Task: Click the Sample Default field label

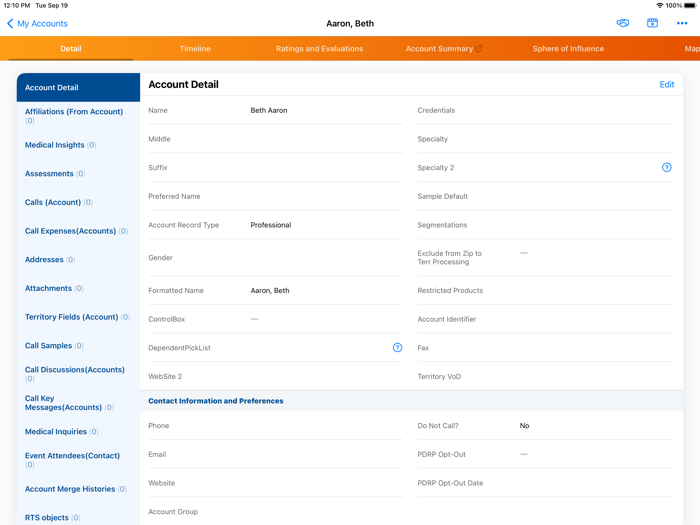Action: (442, 196)
